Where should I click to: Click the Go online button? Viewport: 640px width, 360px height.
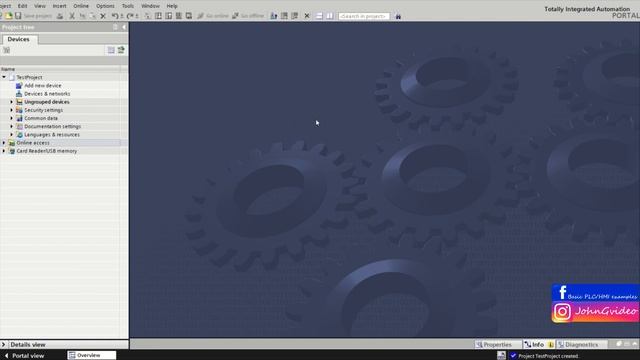(x=213, y=16)
